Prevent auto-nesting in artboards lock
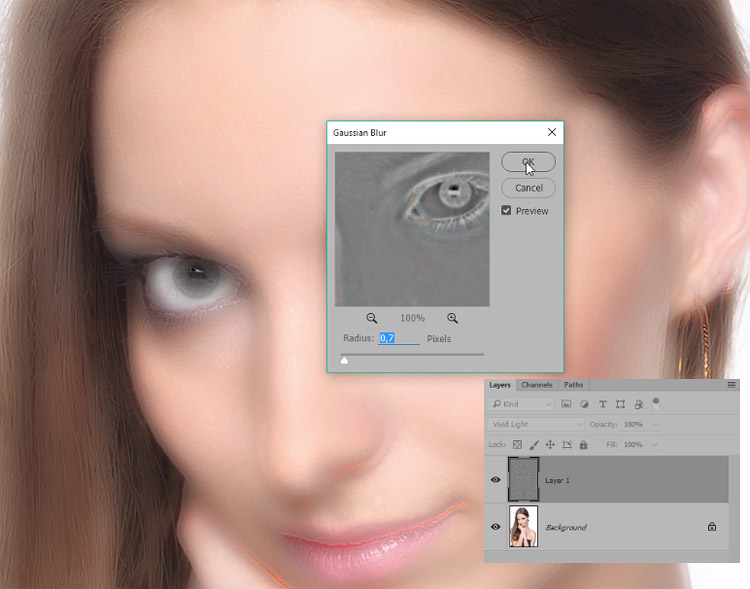The width and height of the screenshot is (750, 589). (x=567, y=445)
